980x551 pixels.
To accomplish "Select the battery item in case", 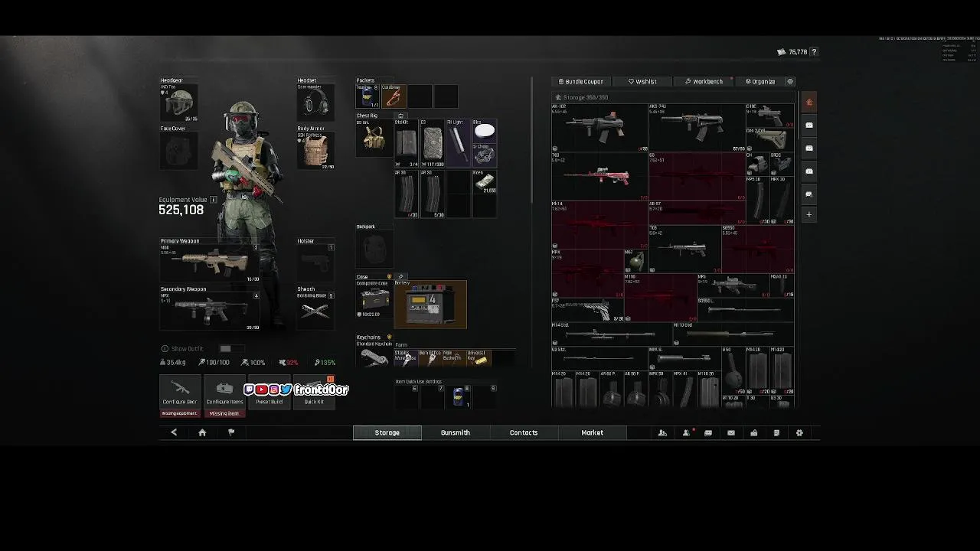I will coord(430,304).
